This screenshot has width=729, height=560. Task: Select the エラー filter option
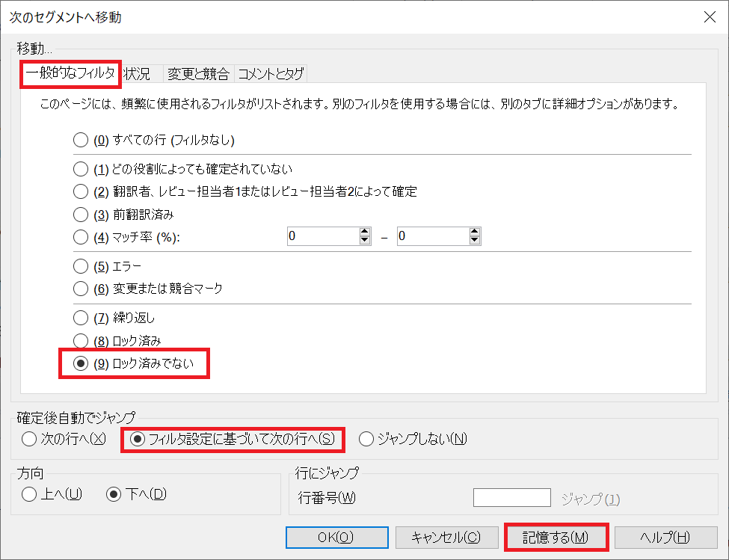[x=81, y=265]
